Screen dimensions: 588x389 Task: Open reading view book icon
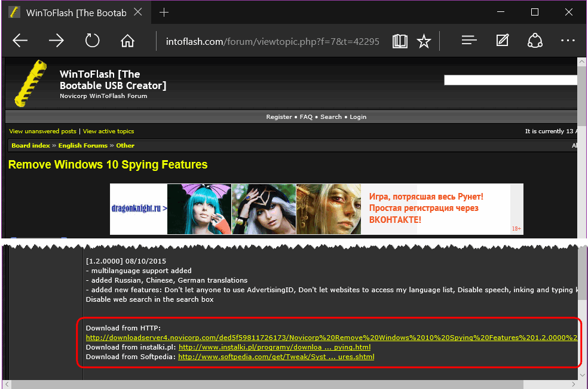[400, 41]
